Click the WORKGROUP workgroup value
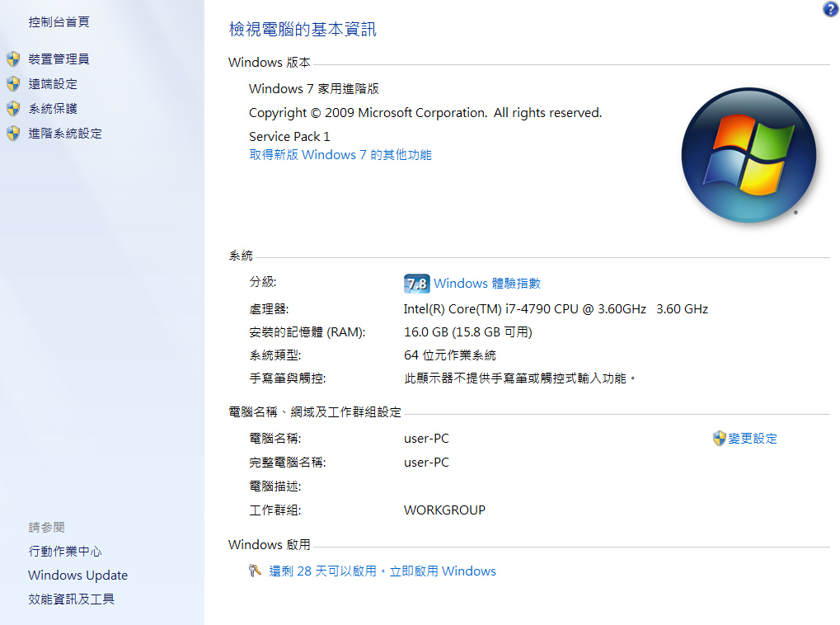This screenshot has width=840, height=625. pyautogui.click(x=444, y=510)
